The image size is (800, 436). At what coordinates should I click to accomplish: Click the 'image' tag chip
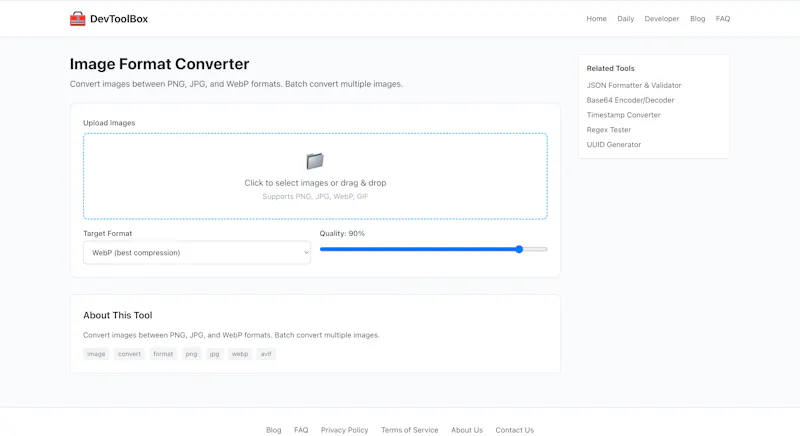pos(96,354)
